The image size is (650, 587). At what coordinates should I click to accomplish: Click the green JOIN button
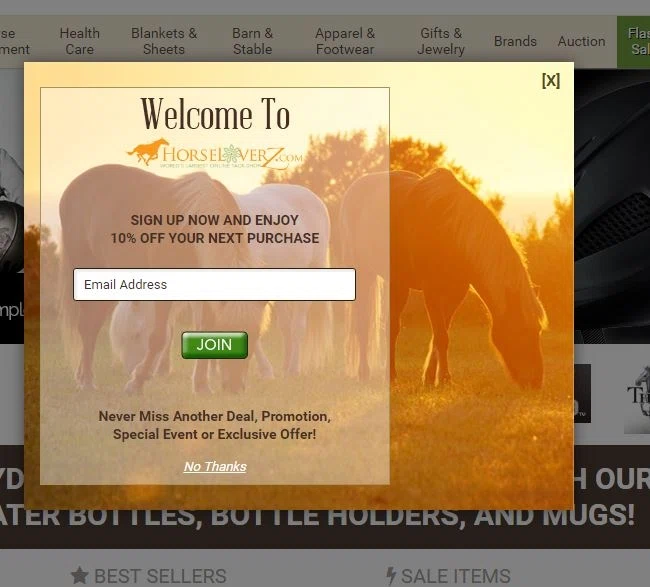click(215, 345)
